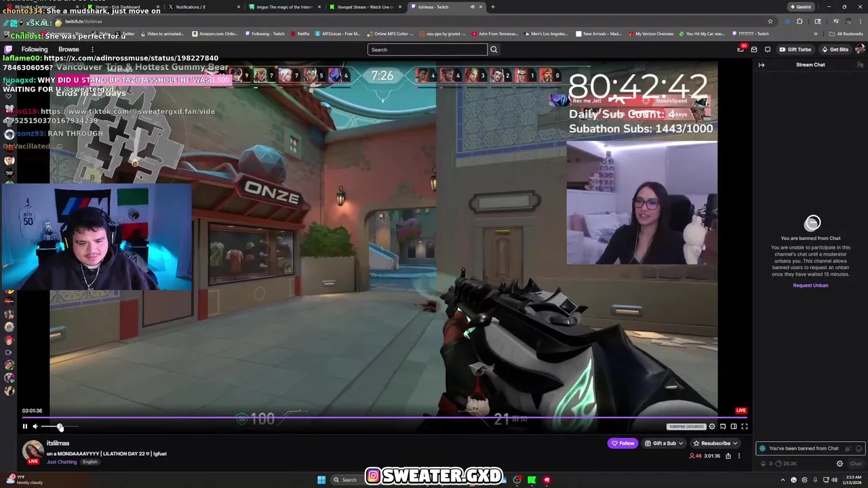Click Gift Turbo button

point(795,49)
